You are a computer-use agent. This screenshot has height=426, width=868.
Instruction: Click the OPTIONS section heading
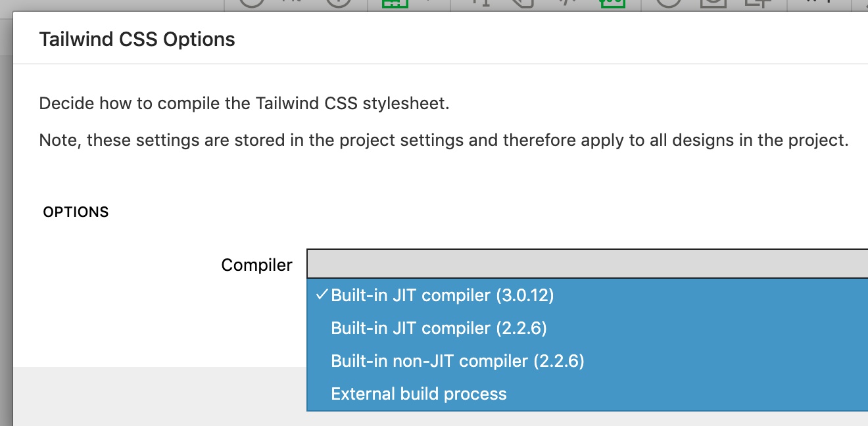coord(76,212)
